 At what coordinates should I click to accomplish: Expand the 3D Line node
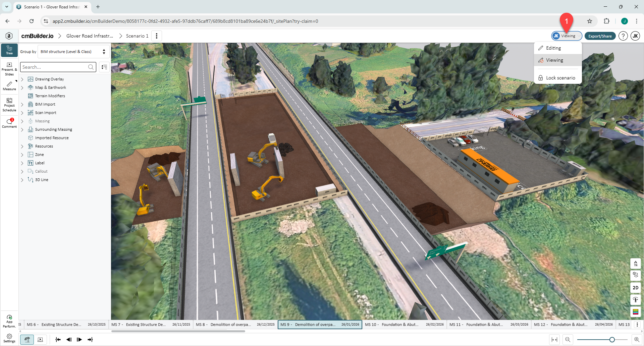click(x=22, y=180)
